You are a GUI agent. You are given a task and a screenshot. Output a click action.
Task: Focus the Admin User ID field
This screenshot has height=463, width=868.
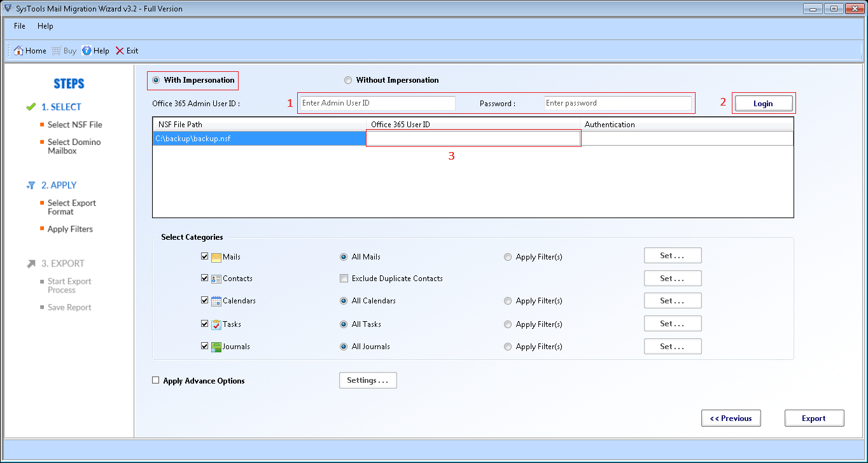pos(377,103)
